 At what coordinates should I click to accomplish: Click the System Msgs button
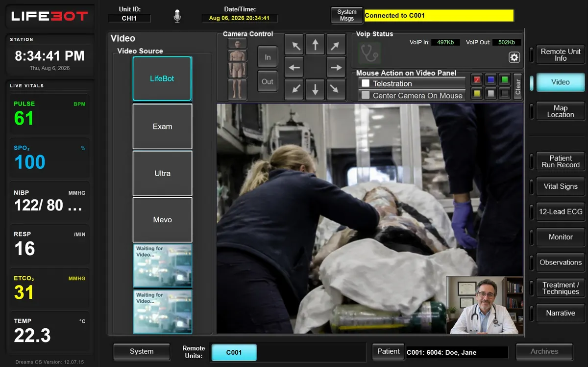point(347,15)
